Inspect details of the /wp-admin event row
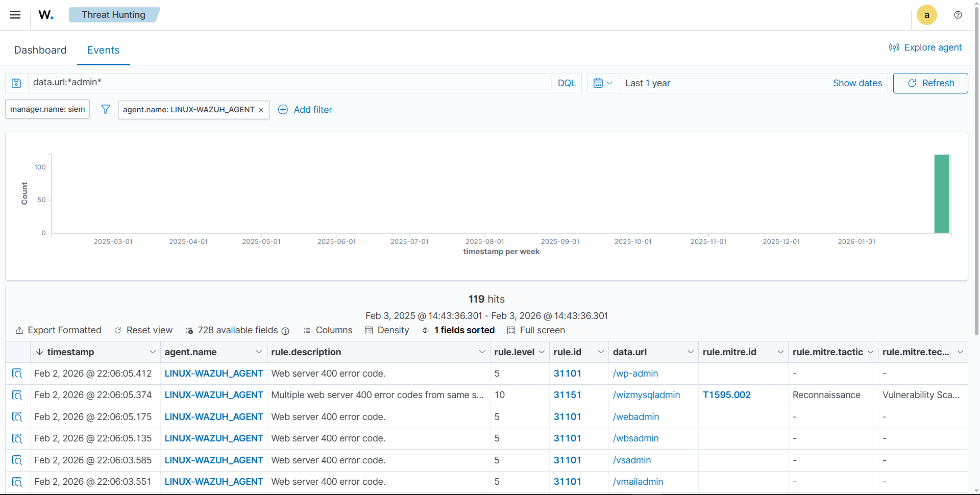This screenshot has width=980, height=495. [17, 374]
